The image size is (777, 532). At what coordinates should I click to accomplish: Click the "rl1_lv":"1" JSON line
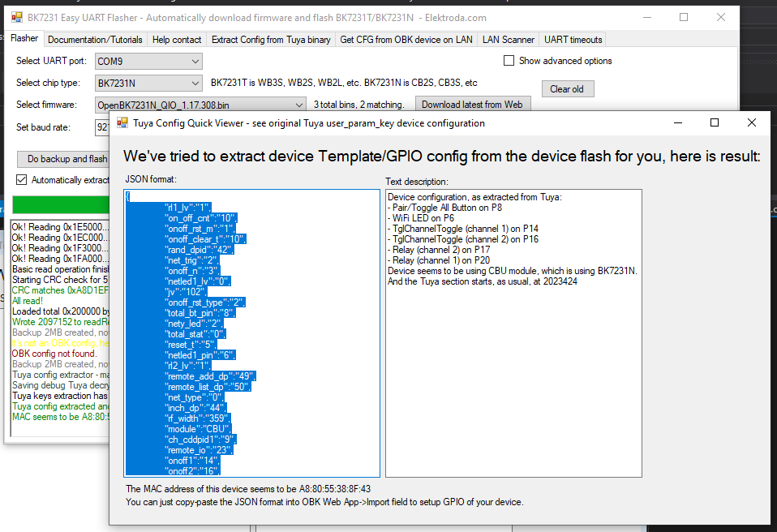coord(189,208)
